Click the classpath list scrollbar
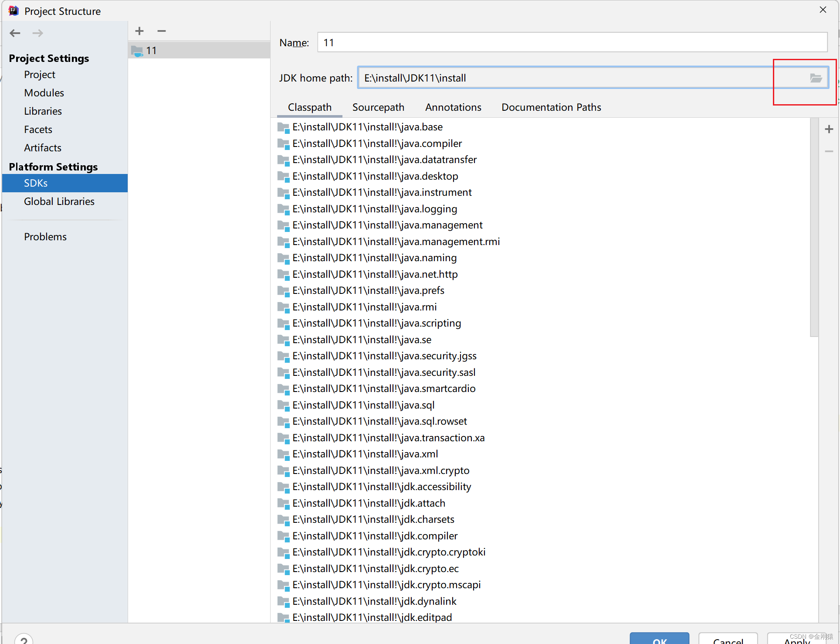Viewport: 840px width, 644px height. pos(814,227)
